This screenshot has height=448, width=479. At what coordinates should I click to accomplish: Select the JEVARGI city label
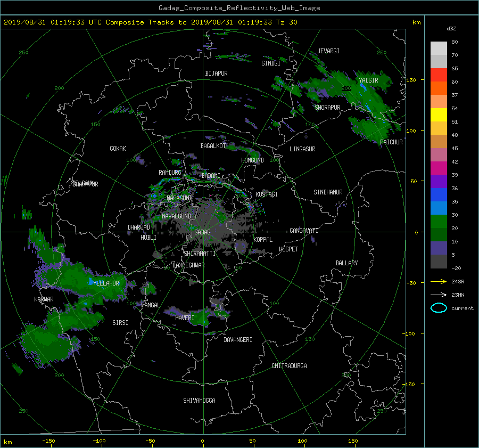328,51
